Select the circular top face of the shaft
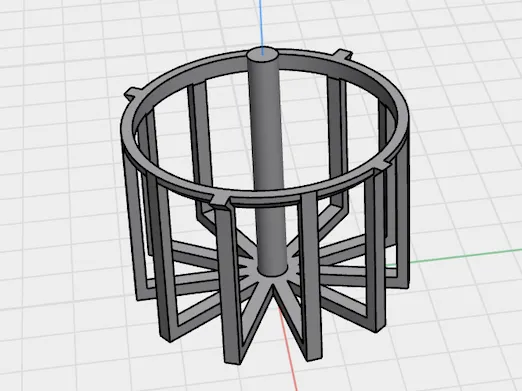 tap(263, 54)
